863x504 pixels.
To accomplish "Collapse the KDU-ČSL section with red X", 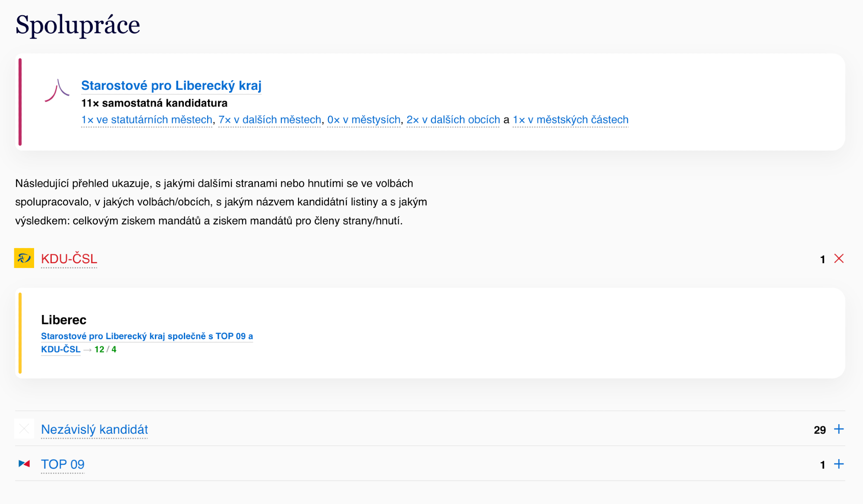I will point(839,258).
